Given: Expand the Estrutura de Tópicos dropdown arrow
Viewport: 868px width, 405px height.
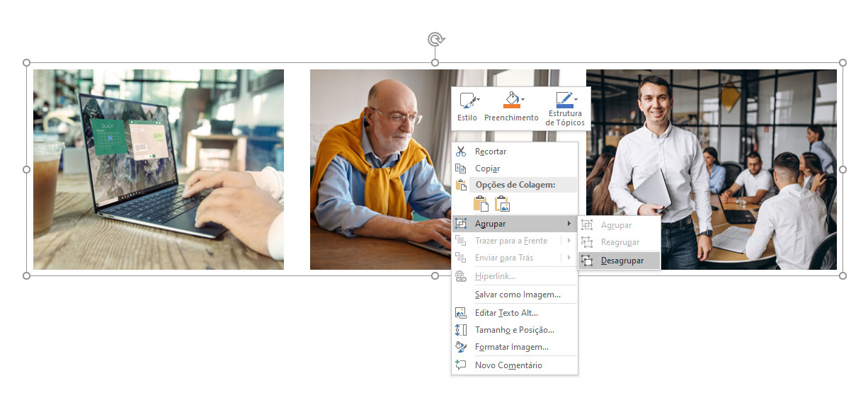Looking at the screenshot, I should point(576,99).
